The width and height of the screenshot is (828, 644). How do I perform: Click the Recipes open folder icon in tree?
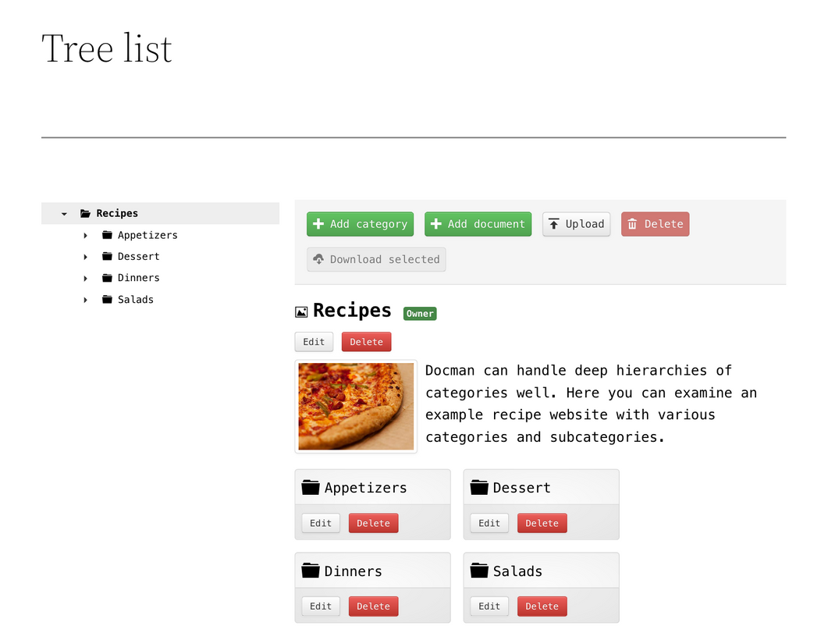[x=85, y=213]
